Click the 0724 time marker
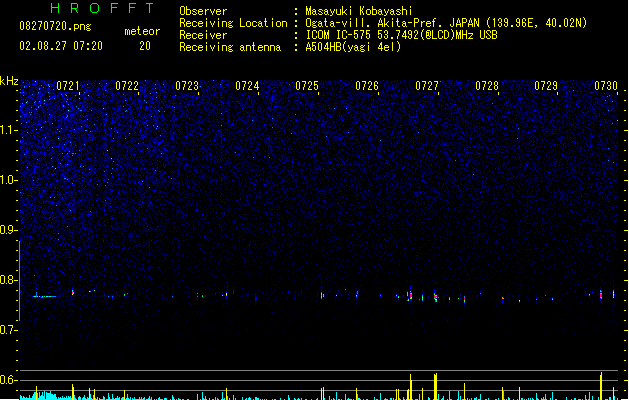The height and width of the screenshot is (400, 629). (x=247, y=86)
